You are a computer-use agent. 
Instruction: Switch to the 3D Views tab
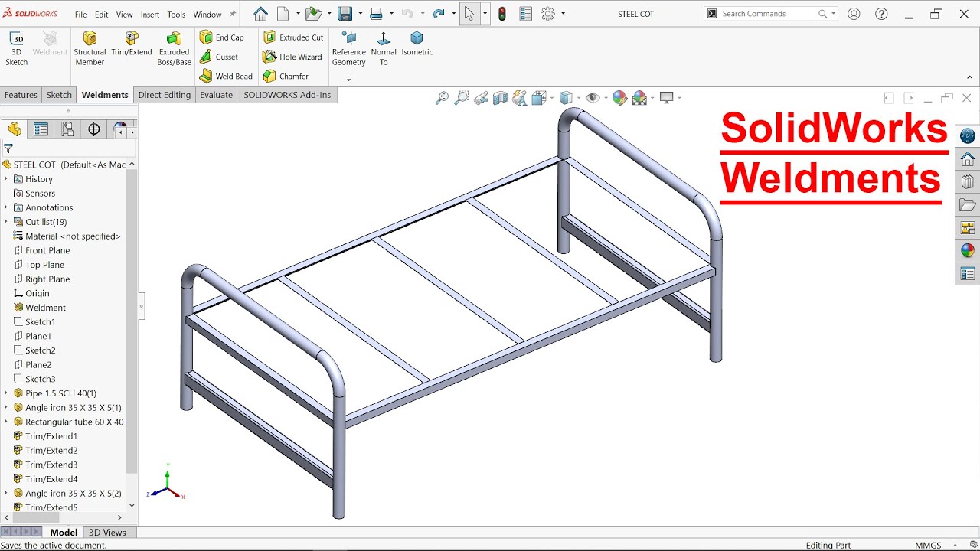tap(107, 533)
